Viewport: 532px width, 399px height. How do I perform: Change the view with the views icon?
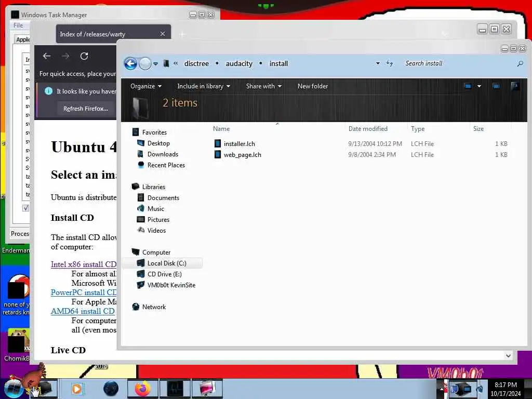[468, 86]
